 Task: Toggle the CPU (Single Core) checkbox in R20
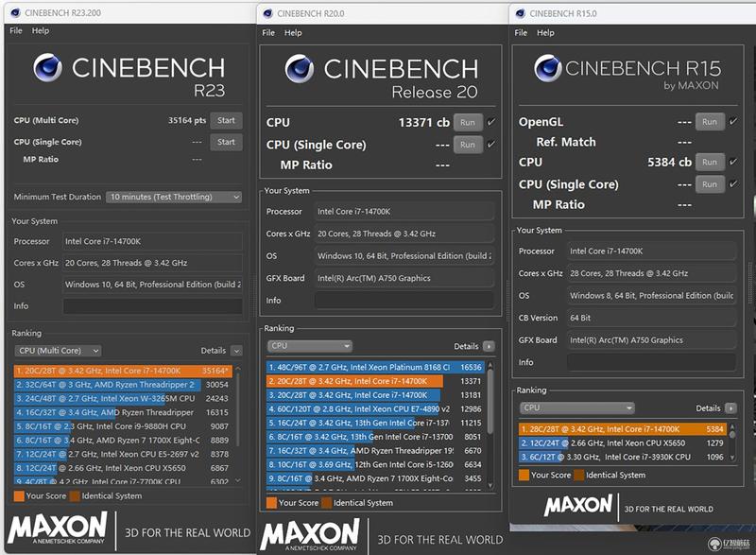[491, 144]
